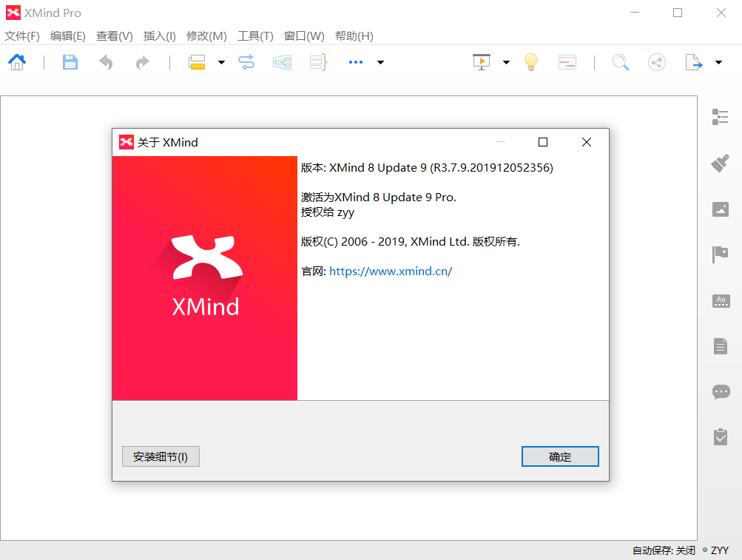Open more insert options three-dots icon
Image resolution: width=742 pixels, height=560 pixels.
click(355, 62)
